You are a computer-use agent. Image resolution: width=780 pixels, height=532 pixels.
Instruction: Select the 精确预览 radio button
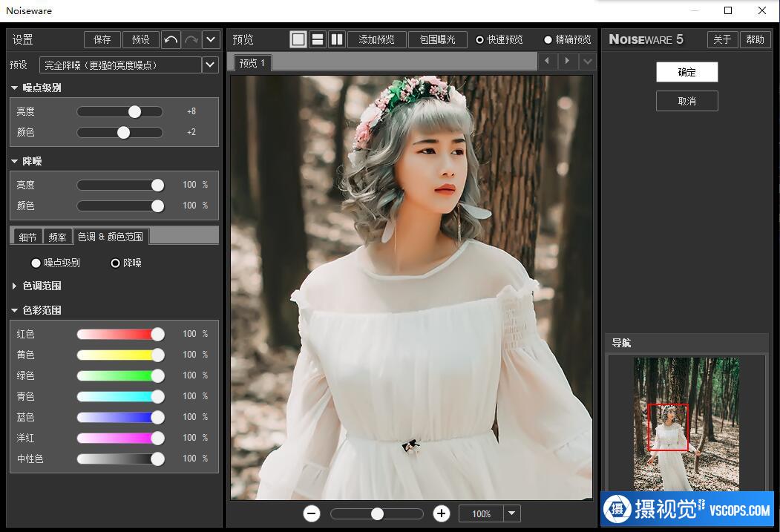click(x=548, y=40)
